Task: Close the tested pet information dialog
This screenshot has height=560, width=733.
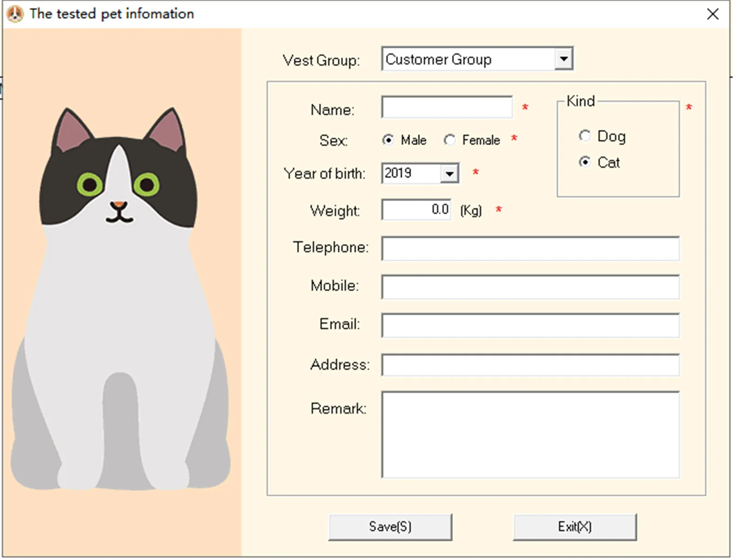Action: tap(713, 14)
